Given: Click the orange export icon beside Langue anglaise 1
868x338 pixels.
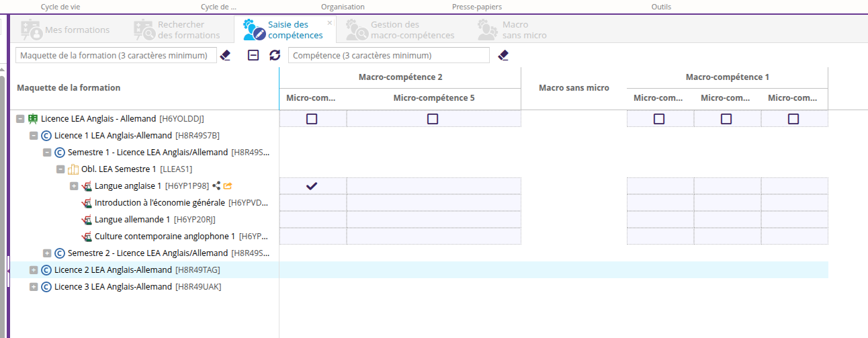Looking at the screenshot, I should pyautogui.click(x=228, y=186).
